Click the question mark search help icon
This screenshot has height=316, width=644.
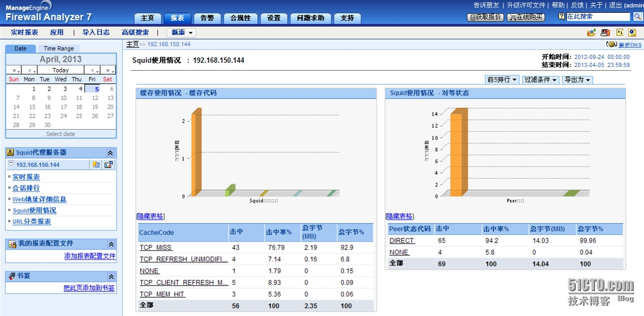pyautogui.click(x=561, y=16)
